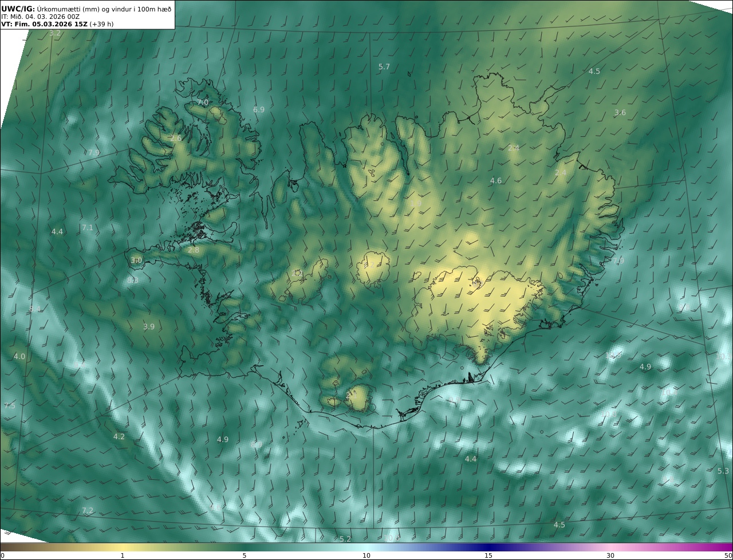The image size is (733, 560).
Task: Click the colorbar tick label '10'
Action: point(366,555)
